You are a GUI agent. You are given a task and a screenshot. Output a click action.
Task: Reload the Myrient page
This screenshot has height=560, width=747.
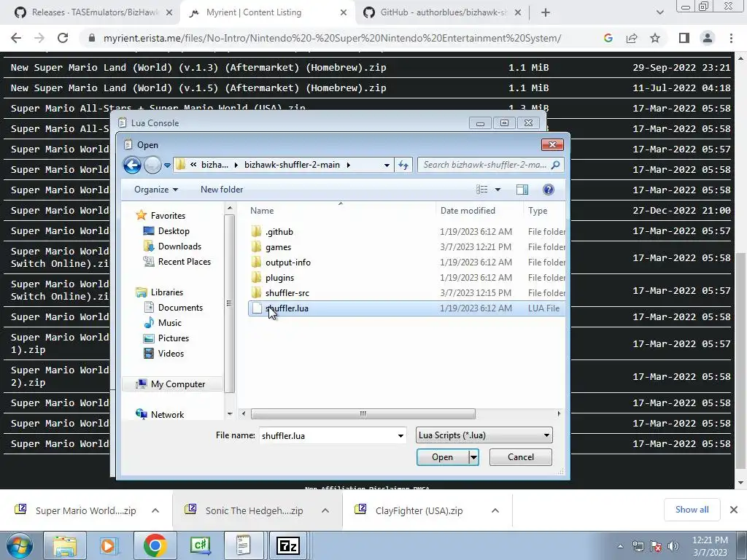coord(63,38)
